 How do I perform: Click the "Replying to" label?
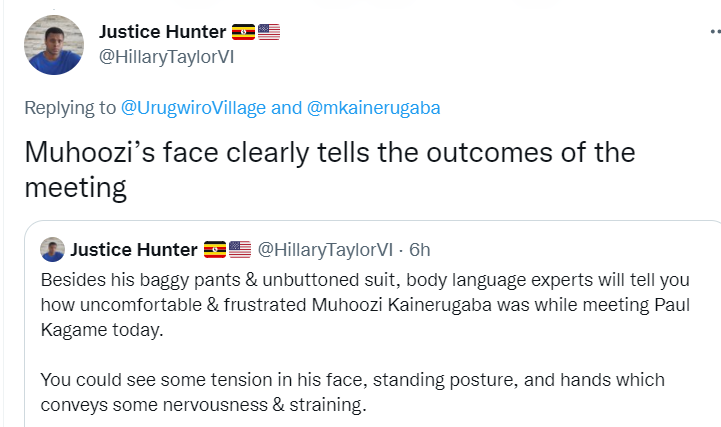click(68, 107)
